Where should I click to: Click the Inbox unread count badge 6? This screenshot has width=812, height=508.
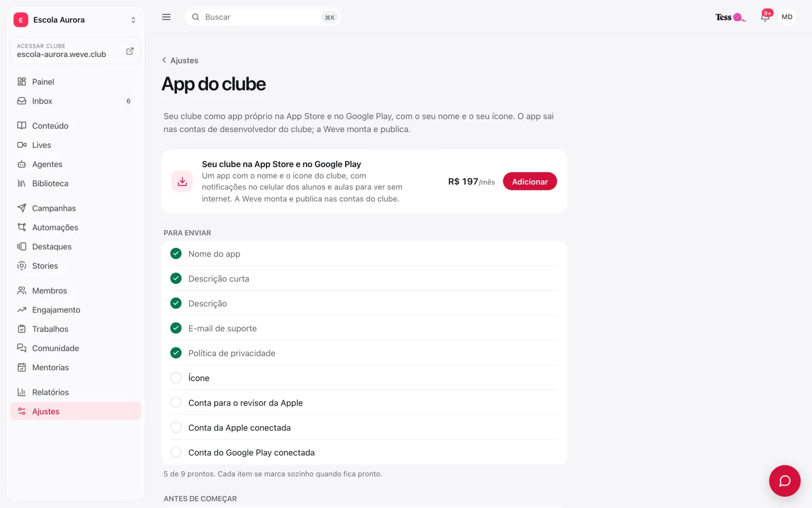point(128,101)
